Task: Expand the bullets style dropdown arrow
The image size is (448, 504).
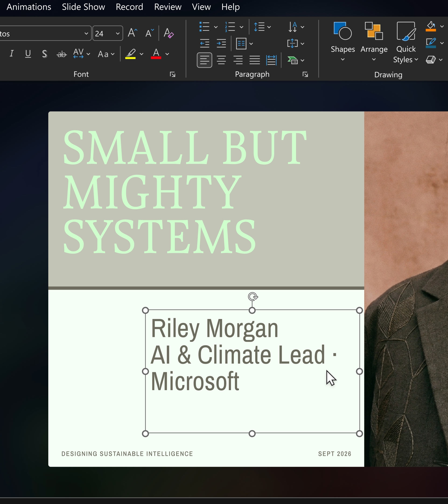Action: [x=216, y=27]
